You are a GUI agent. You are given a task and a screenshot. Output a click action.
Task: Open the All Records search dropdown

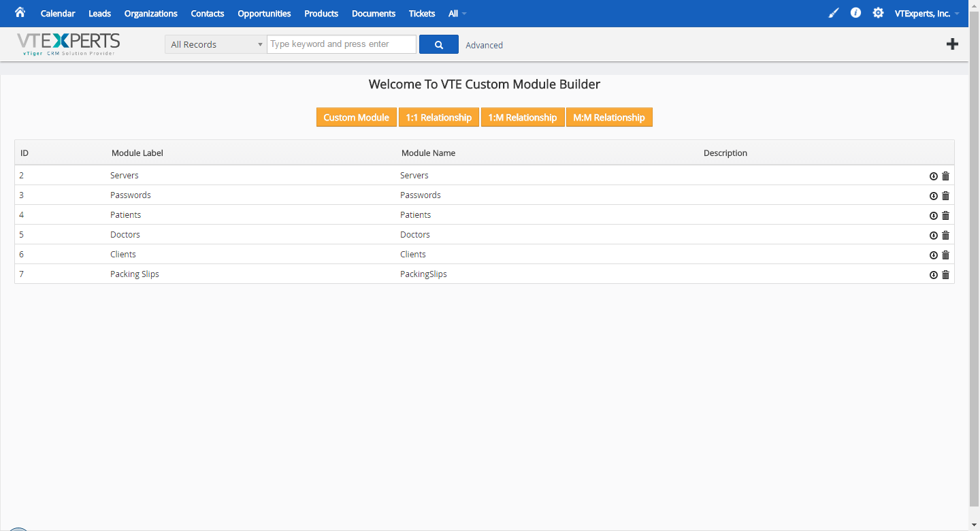216,44
